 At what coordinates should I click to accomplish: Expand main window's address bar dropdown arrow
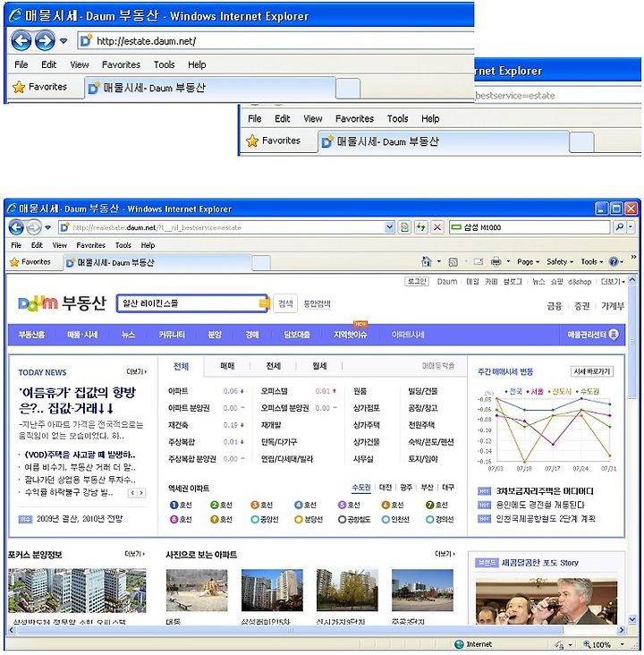click(x=389, y=227)
